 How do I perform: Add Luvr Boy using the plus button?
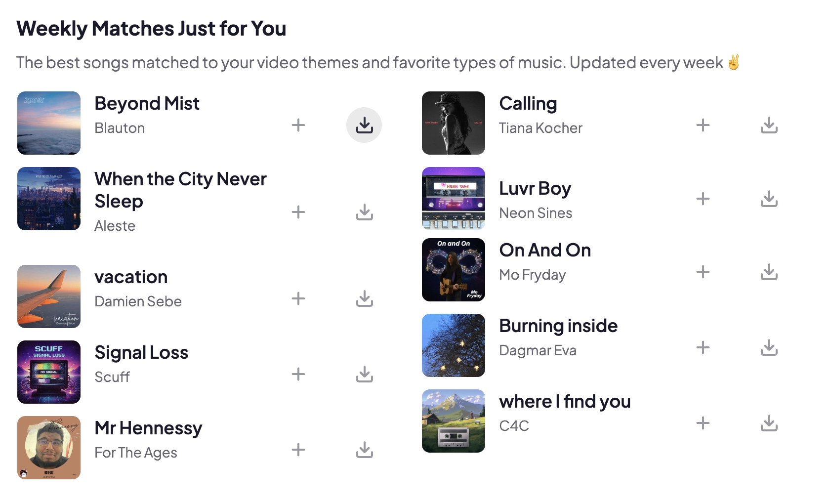[703, 199]
